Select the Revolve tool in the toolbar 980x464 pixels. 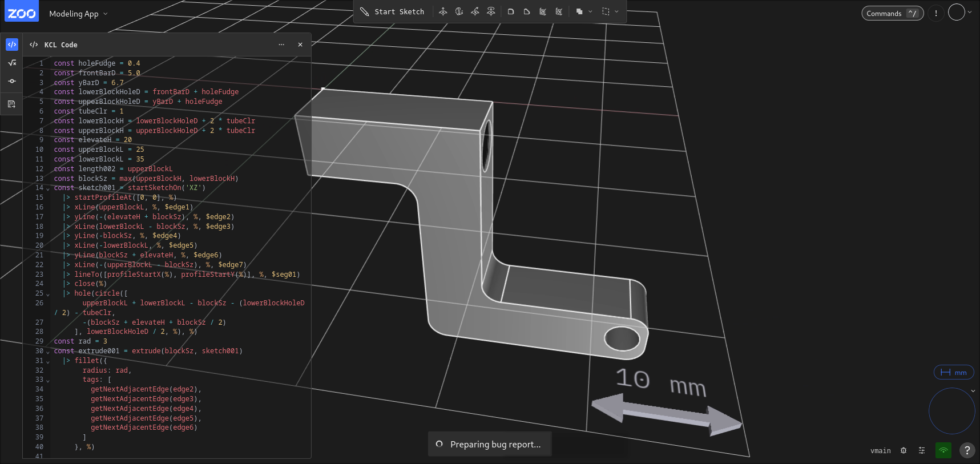459,11
